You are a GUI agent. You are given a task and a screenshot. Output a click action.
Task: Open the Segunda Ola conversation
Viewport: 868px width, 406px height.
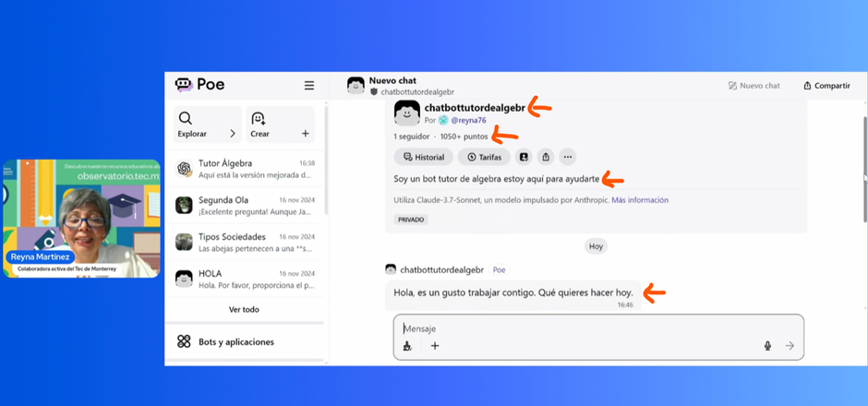[x=245, y=205]
